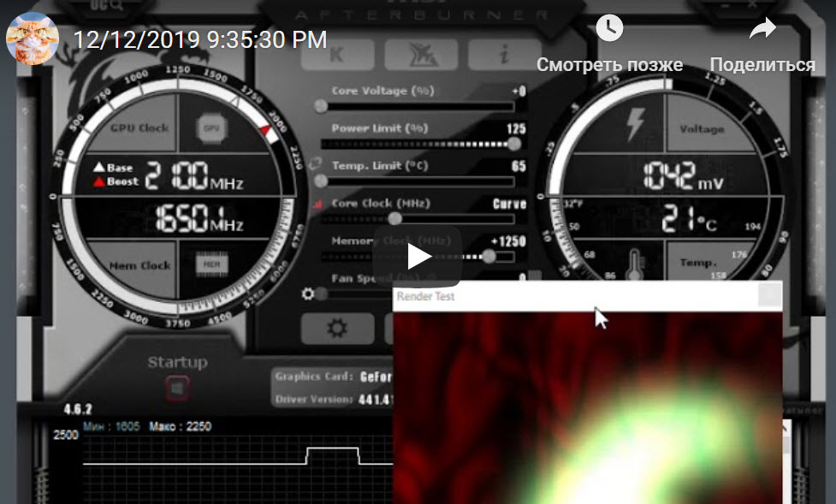Click the Curve value label

(x=509, y=204)
